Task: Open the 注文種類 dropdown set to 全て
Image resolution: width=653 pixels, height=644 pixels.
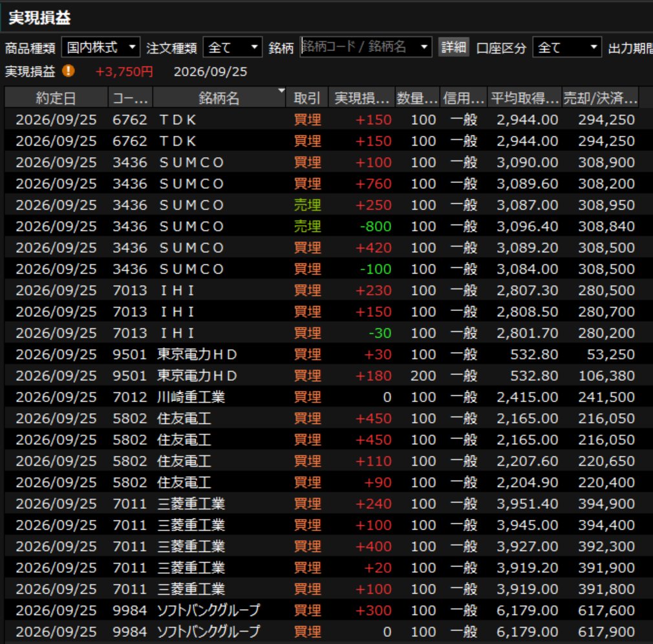Action: click(x=232, y=47)
